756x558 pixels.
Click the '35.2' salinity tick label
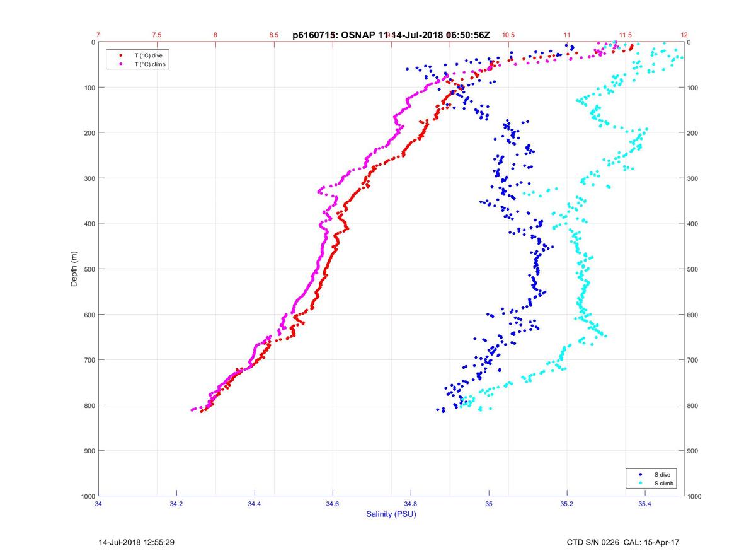point(567,503)
